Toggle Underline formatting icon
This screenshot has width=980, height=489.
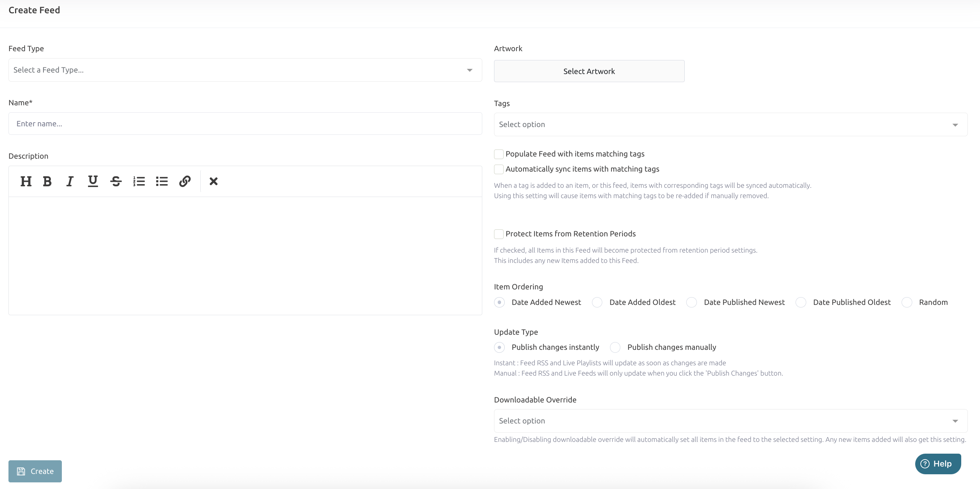click(x=93, y=182)
